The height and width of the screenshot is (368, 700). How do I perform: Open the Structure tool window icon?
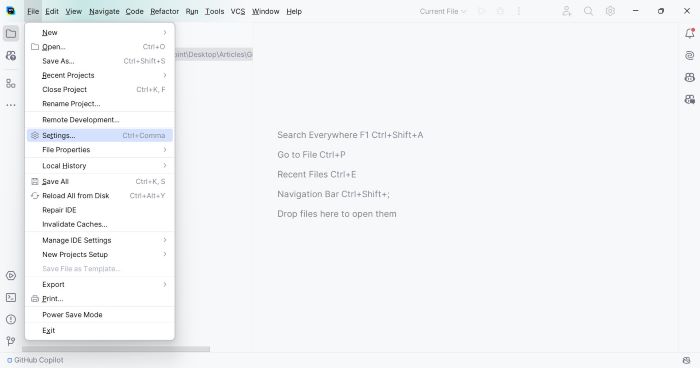click(11, 83)
